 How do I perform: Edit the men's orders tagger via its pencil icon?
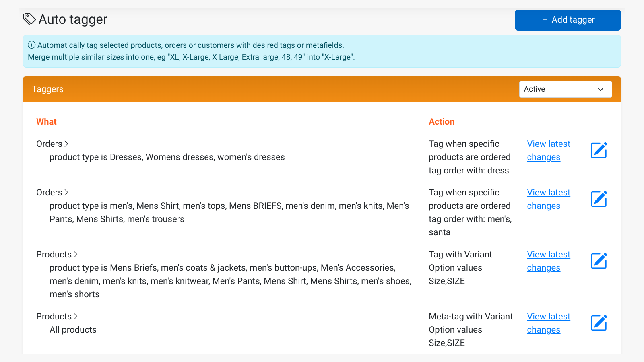599,198
